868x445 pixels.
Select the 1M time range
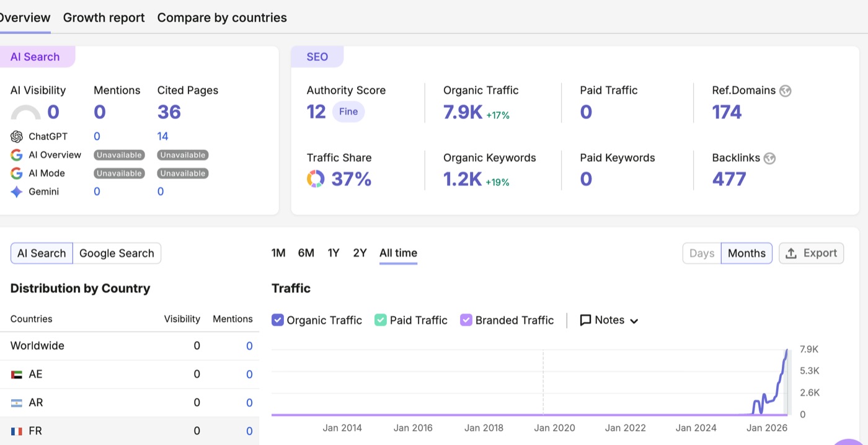pyautogui.click(x=278, y=253)
